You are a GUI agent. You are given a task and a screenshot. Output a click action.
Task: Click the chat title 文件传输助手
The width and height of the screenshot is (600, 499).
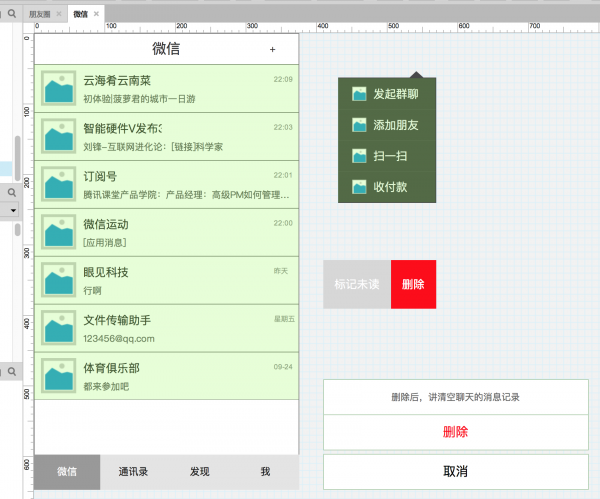(x=117, y=320)
